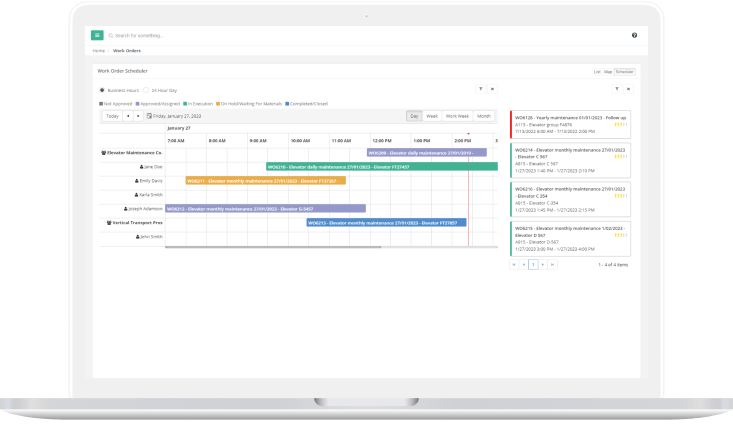Click the help question mark icon
Viewport: 733px width, 438px height.
(634, 35)
